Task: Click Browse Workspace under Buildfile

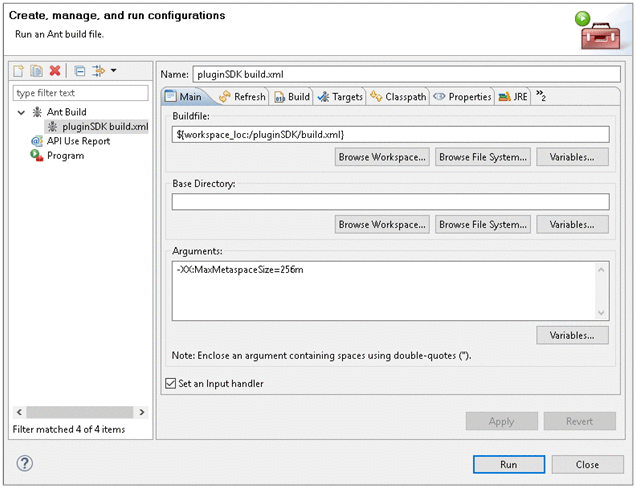Action: point(382,157)
